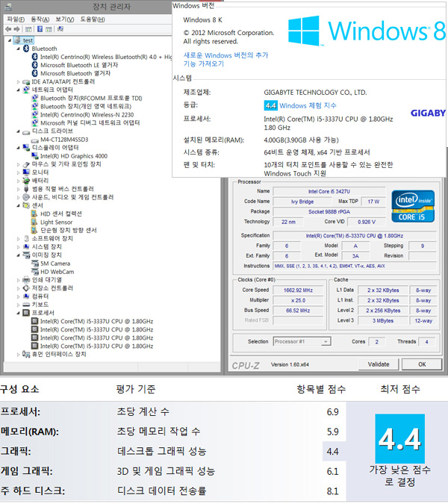
Task: Click the Bluetooth 장치(RFCOMM 프로토콜 TDI) adapter icon
Action: tap(34, 98)
